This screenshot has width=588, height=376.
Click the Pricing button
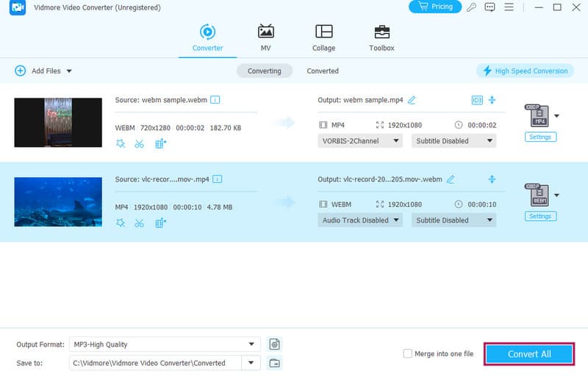click(x=434, y=7)
